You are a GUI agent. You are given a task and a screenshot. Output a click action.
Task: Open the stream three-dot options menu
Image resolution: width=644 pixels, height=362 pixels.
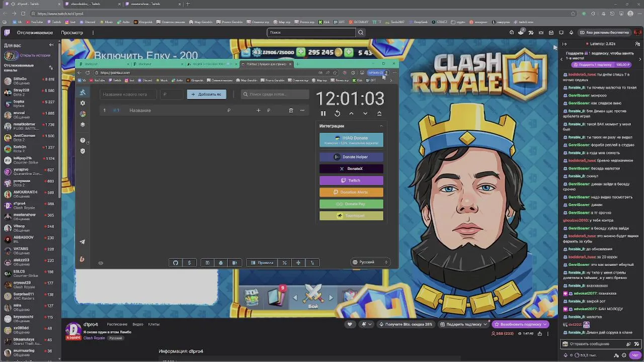[x=548, y=334]
